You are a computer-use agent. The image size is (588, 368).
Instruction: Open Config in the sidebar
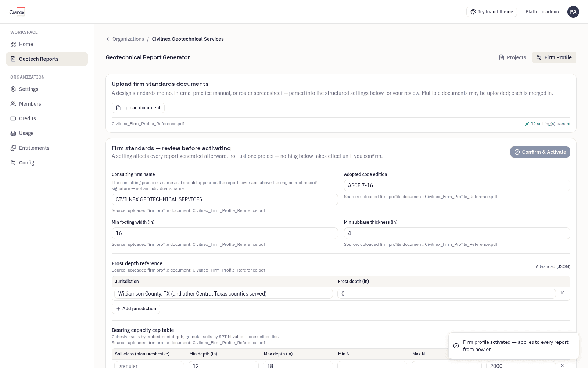pos(47,163)
